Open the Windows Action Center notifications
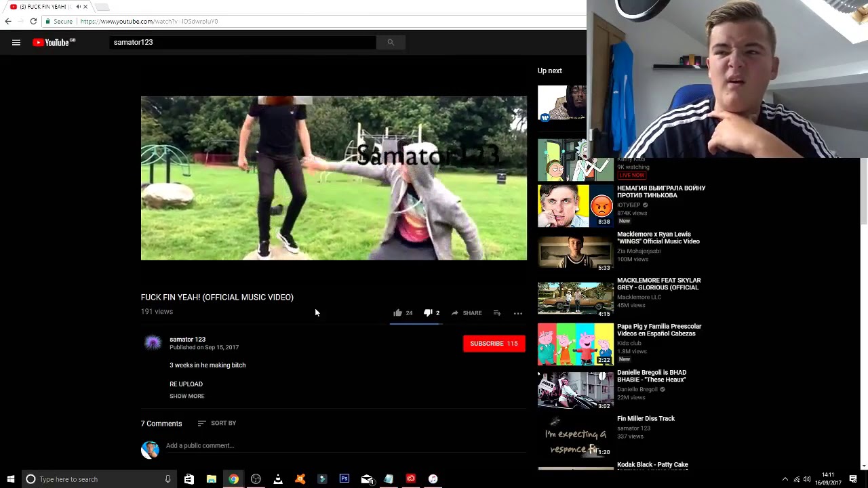868x488 pixels. click(853, 479)
